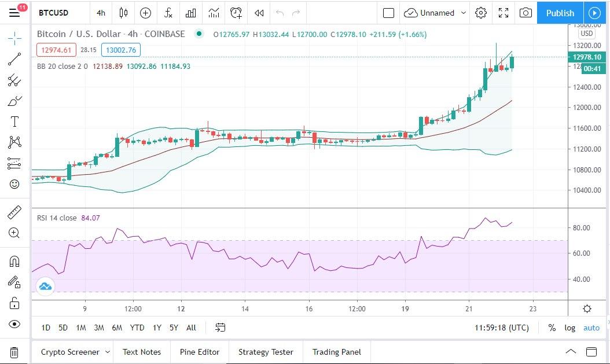The width and height of the screenshot is (610, 364).
Task: Redo the last chart action
Action: click(x=296, y=13)
